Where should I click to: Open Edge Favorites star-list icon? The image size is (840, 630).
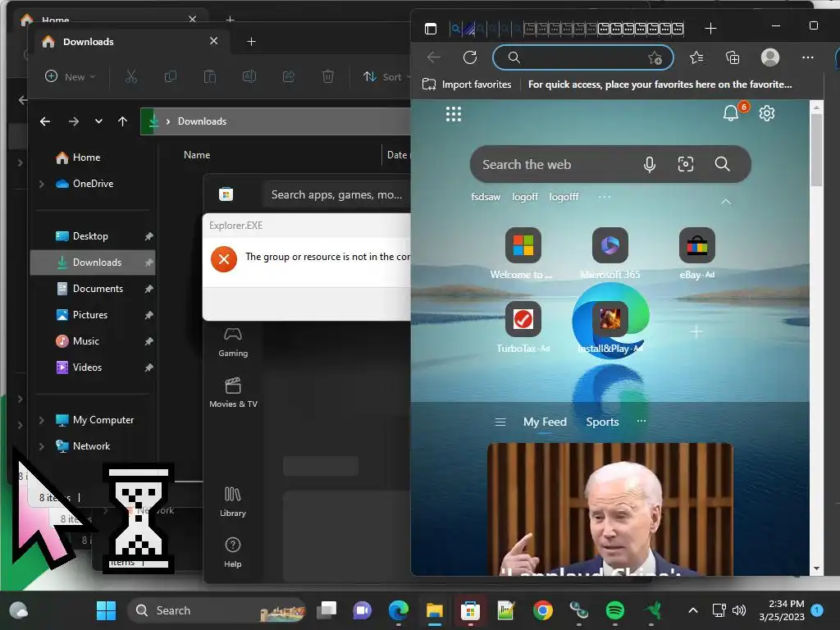click(696, 57)
